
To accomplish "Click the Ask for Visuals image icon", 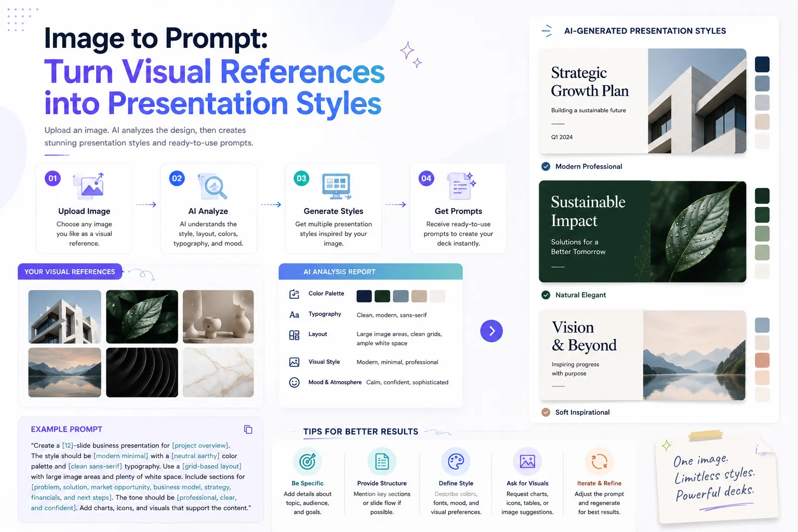I will tap(527, 461).
